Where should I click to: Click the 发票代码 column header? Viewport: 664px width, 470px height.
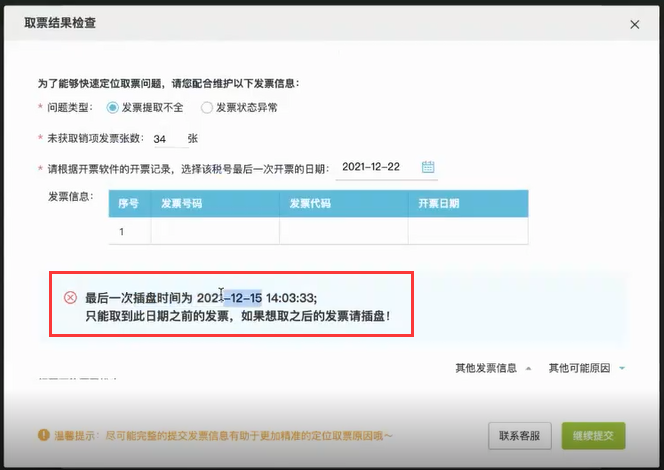pos(343,204)
